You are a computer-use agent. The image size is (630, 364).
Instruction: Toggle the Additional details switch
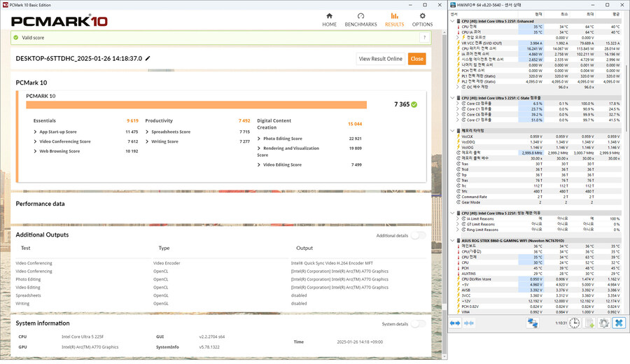[x=418, y=236]
